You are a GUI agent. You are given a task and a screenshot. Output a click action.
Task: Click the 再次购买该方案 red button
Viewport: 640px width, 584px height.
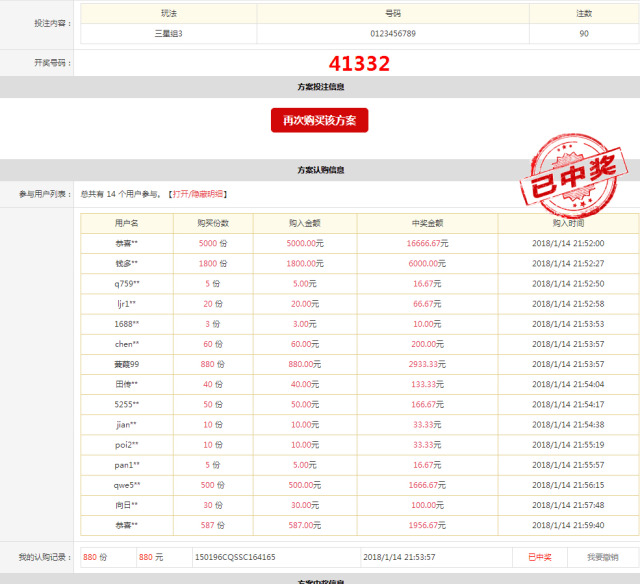[319, 120]
